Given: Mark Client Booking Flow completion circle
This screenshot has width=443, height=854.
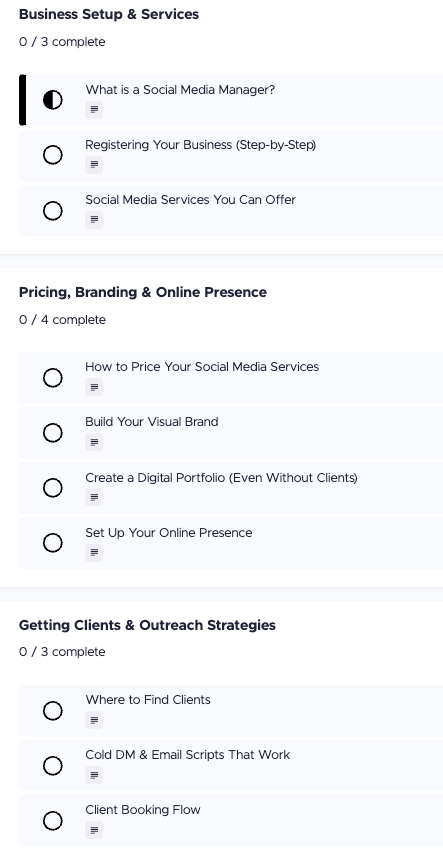Looking at the screenshot, I should pyautogui.click(x=53, y=821).
